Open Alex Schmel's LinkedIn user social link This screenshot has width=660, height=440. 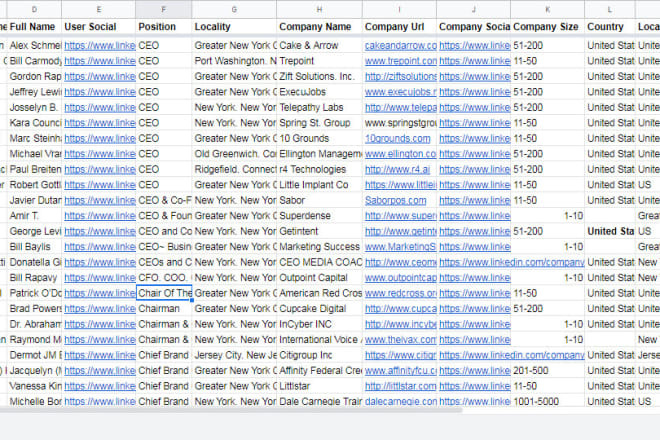(x=100, y=45)
